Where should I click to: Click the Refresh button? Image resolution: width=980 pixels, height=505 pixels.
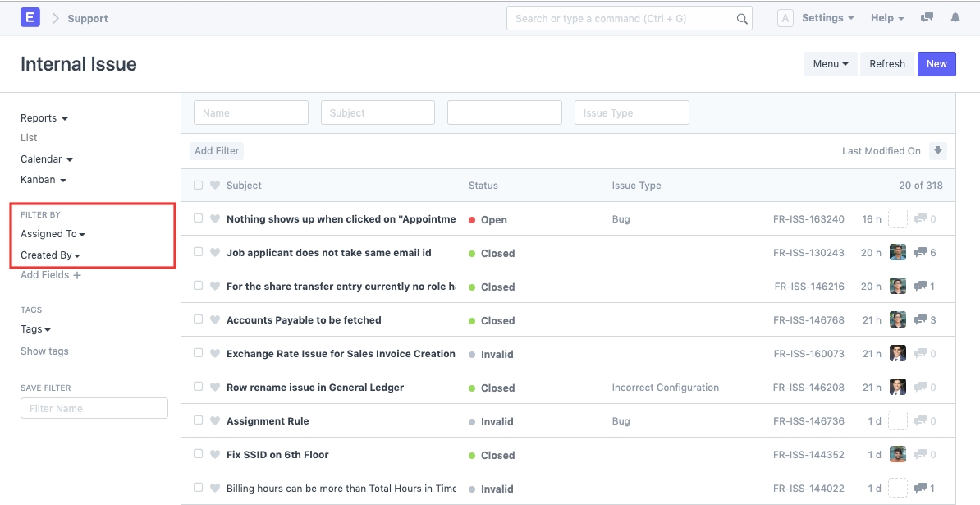[886, 64]
